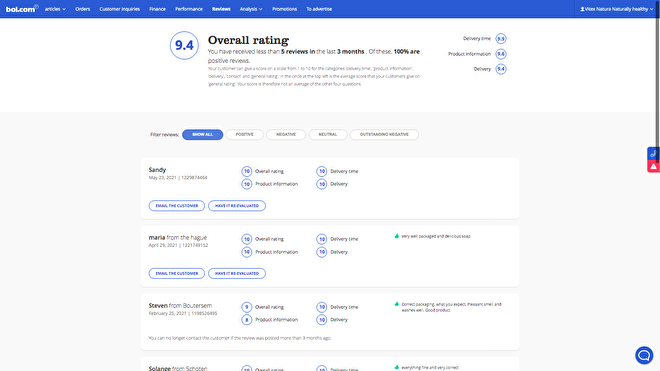This screenshot has height=371, width=660.
Task: Click reviewer name Sandy
Action: click(x=157, y=170)
